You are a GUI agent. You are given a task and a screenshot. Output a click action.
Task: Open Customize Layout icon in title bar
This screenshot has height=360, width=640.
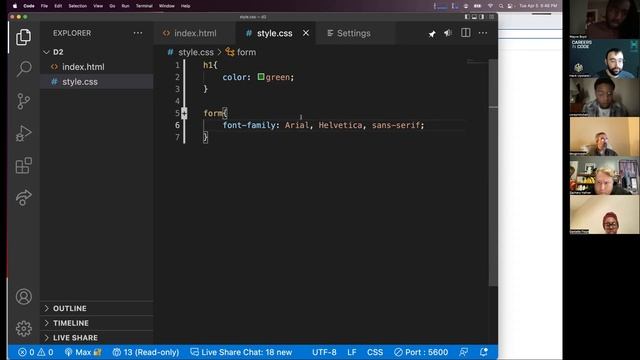tap(491, 17)
